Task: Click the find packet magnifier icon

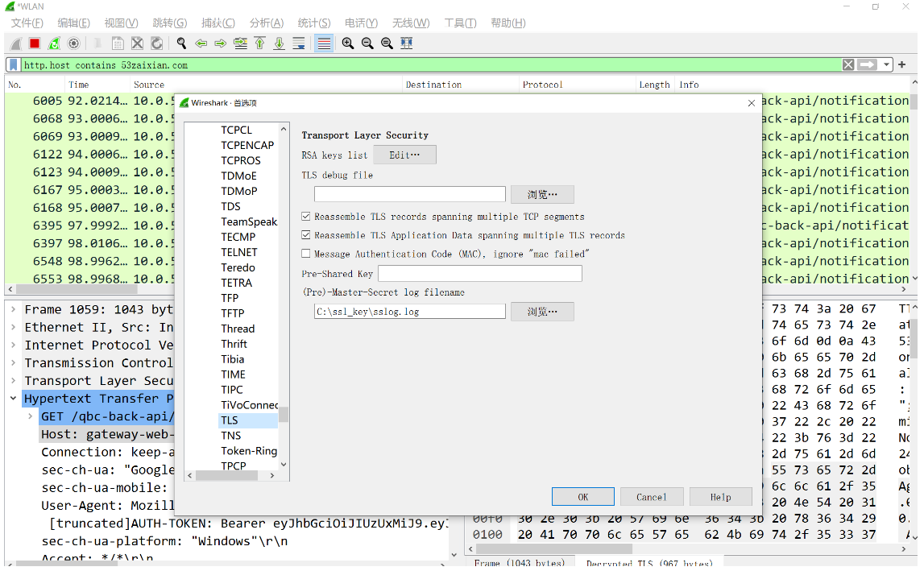Action: click(x=181, y=43)
